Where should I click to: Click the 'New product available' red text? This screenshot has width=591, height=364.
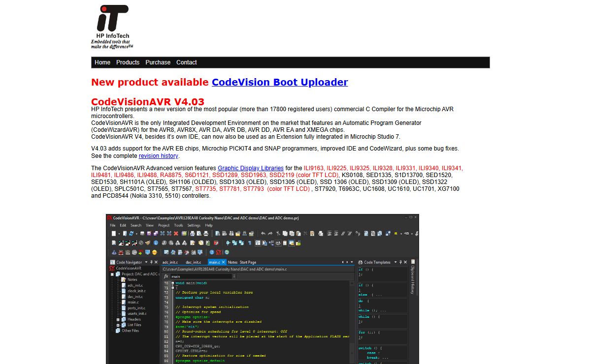click(150, 82)
